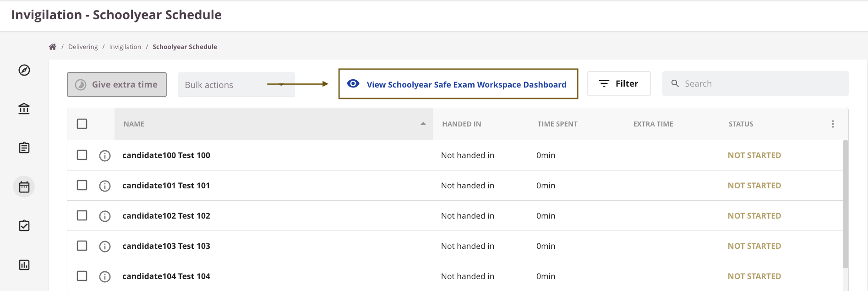
Task: Open the calendar schedule icon in sidebar
Action: pyautogui.click(x=24, y=187)
